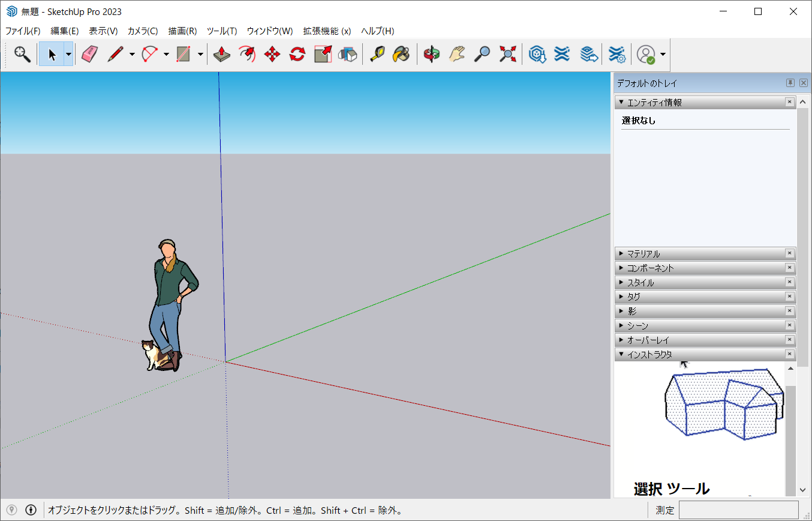Screen dimensions: 812x521
Task: Collapse the エンティティ情報 panel
Action: [621, 103]
